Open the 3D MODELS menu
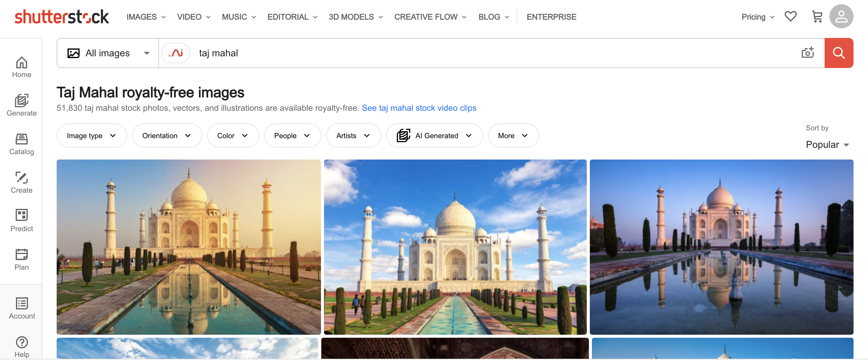 point(356,17)
